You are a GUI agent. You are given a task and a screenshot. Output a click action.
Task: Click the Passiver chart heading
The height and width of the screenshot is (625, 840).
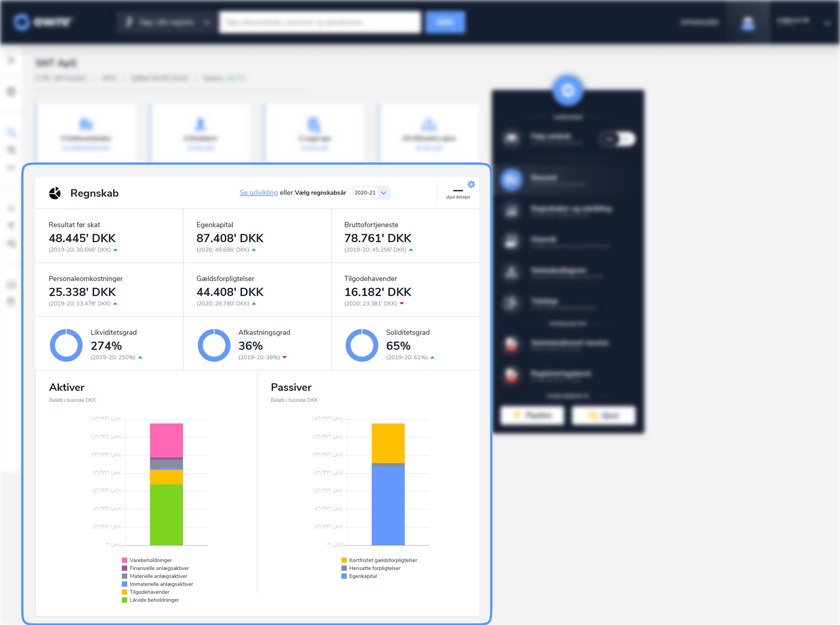[x=291, y=387]
